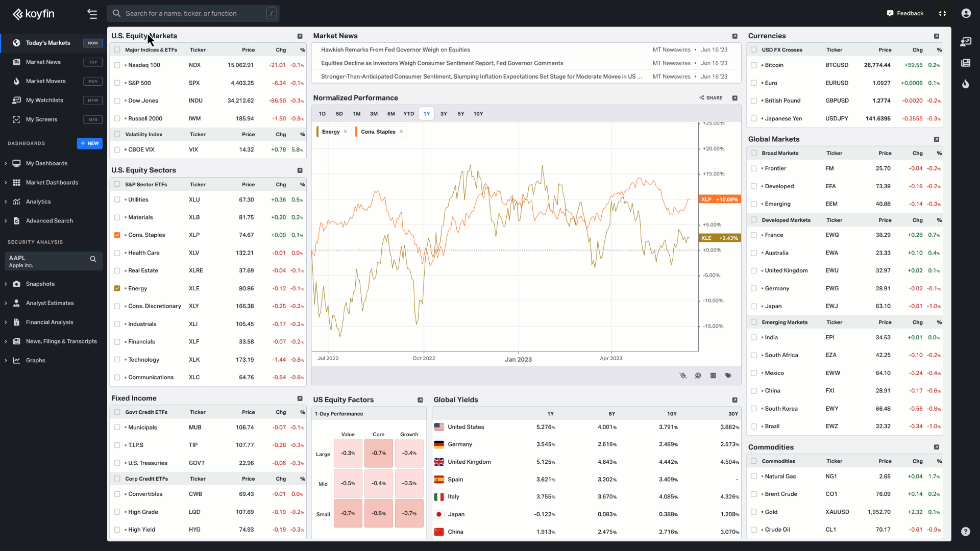Collapse the sidebar menu icon
The width and height of the screenshot is (980, 551).
click(92, 14)
